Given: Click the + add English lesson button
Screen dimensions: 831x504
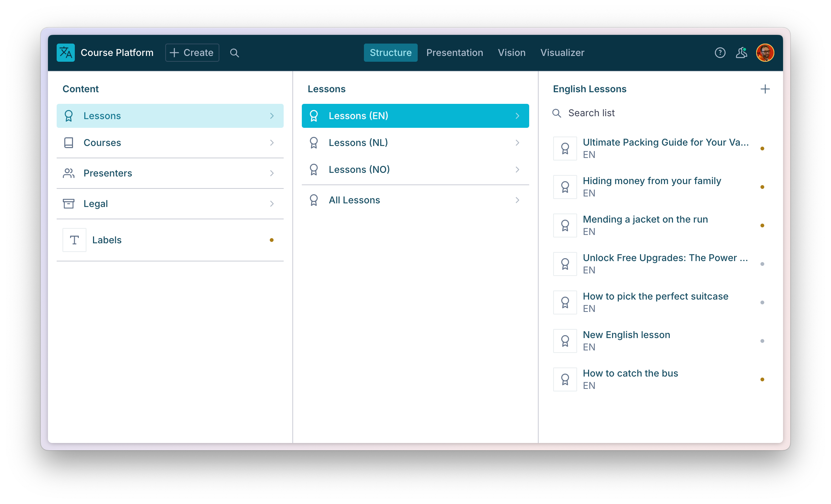Looking at the screenshot, I should 765,89.
